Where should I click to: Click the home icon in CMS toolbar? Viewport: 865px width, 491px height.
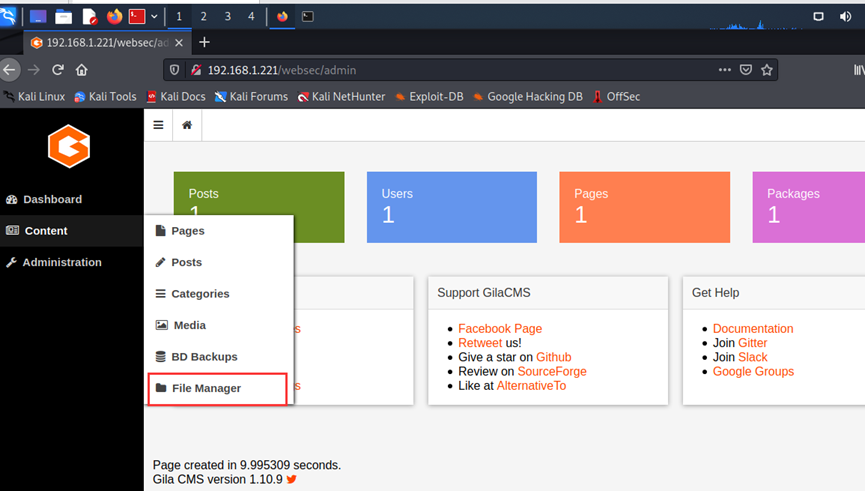[187, 125]
